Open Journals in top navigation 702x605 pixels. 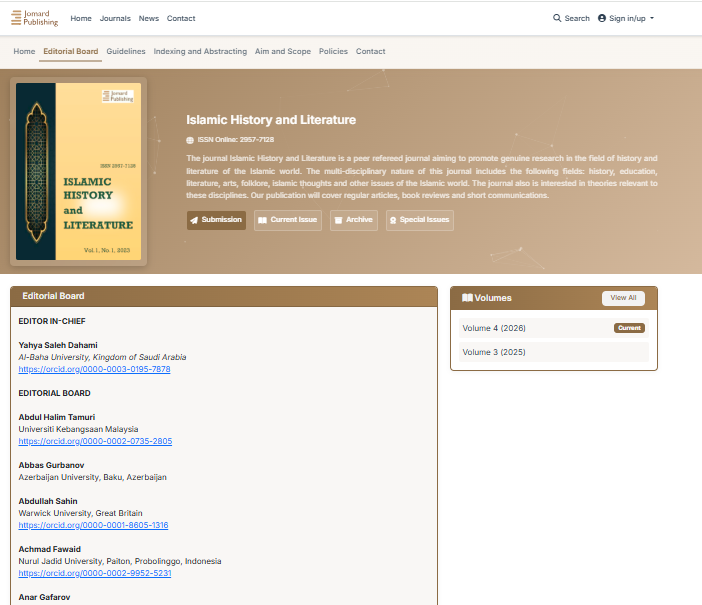tap(115, 18)
